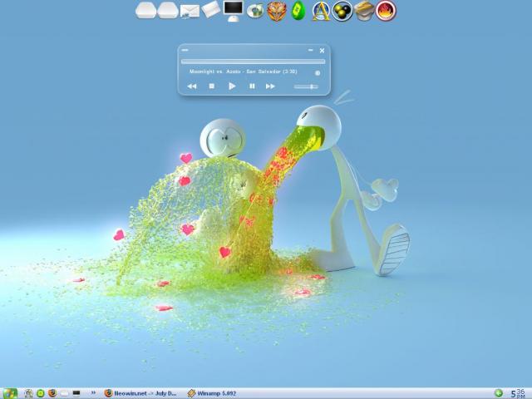Click the taskbar clock showing 5:36 PM
532x399 pixels.
pos(518,393)
